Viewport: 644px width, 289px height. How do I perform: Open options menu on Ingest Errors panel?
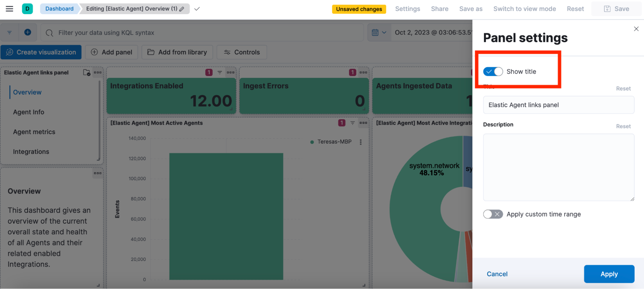point(363,72)
